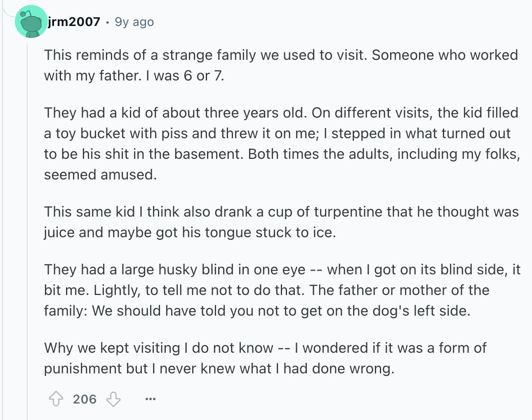The width and height of the screenshot is (532, 420).
Task: Upvote the jrm2007 comment
Action: [56, 399]
